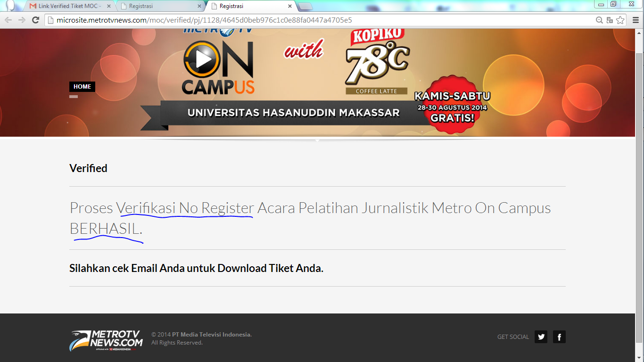644x362 pixels.
Task: View site information via page icon
Action: pos(51,20)
